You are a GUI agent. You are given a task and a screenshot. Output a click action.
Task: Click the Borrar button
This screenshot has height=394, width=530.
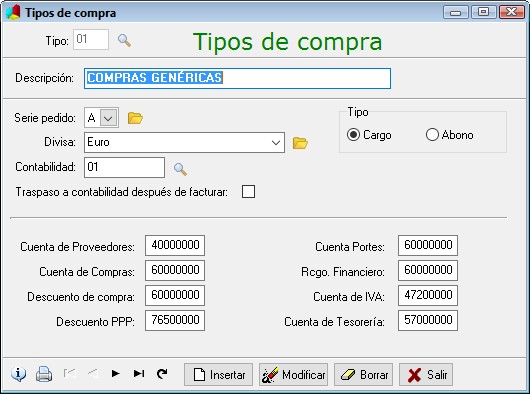[363, 374]
